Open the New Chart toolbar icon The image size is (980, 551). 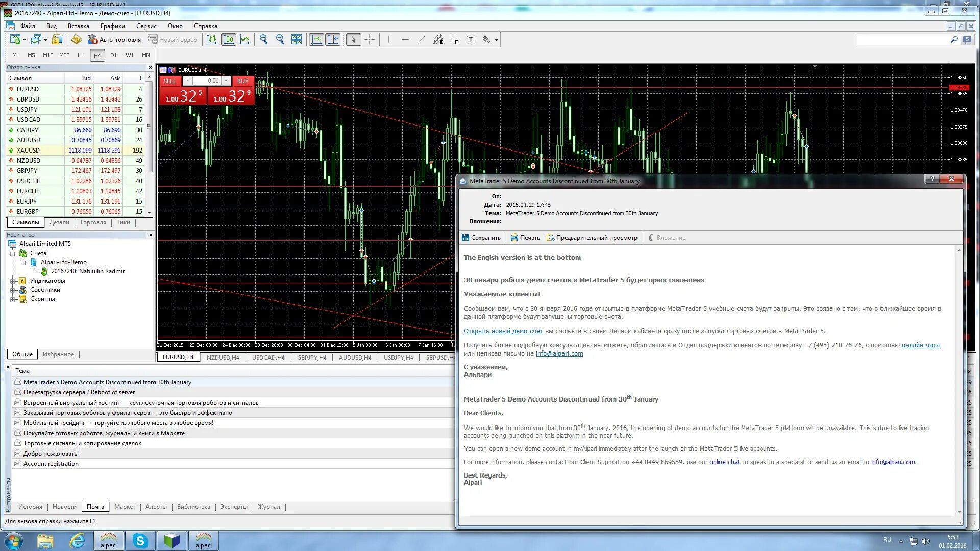(15, 39)
